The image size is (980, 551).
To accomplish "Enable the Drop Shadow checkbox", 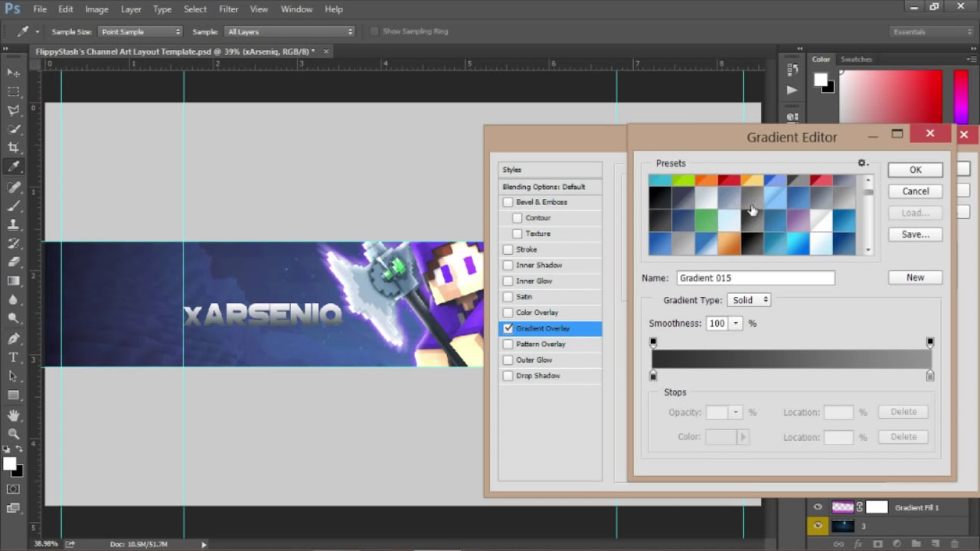I will click(x=508, y=376).
